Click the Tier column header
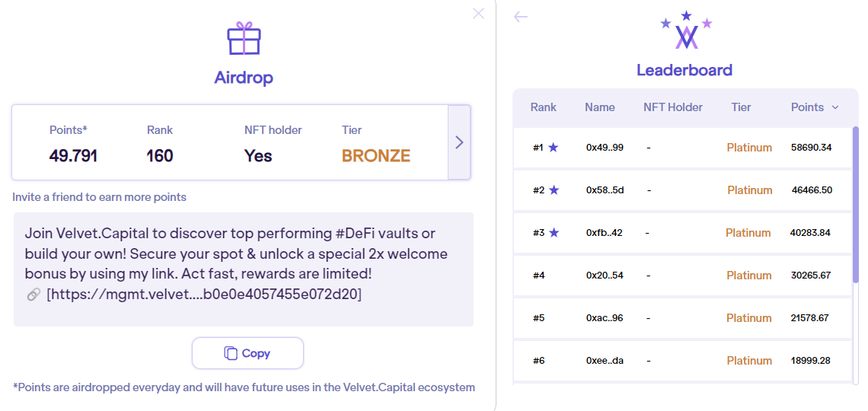 point(741,107)
